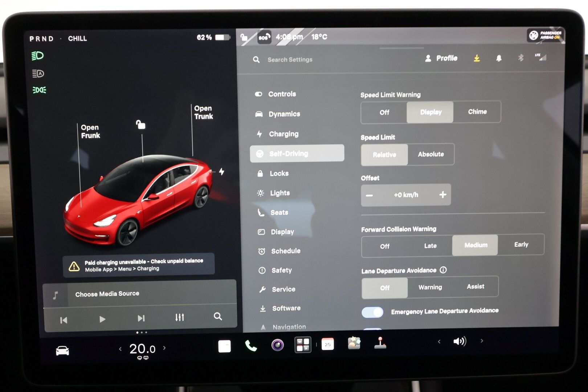This screenshot has width=588, height=392.
Task: Set Lane Departure Avoidance to Assist
Action: click(475, 287)
